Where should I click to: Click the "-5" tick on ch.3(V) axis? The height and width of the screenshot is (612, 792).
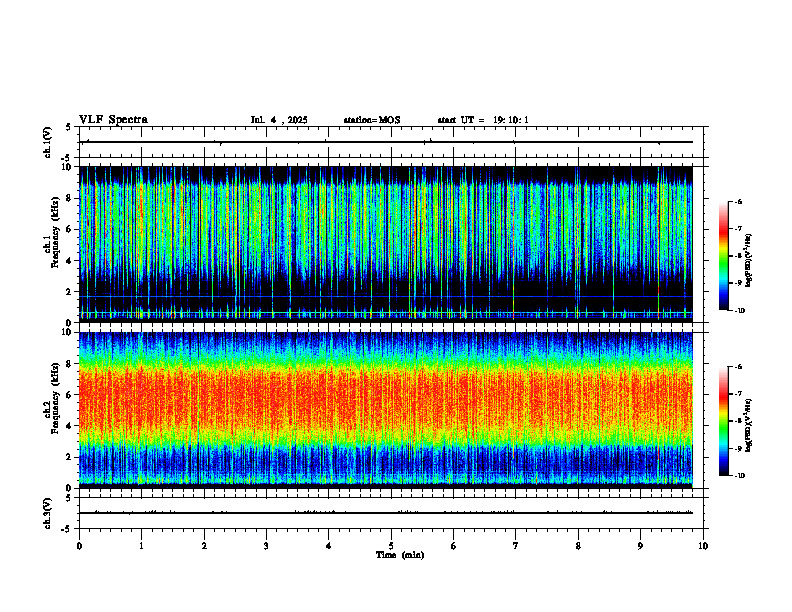coord(67,529)
